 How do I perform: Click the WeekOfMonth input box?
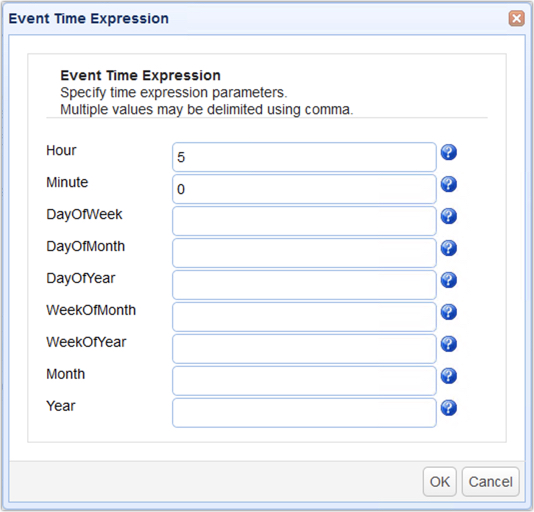coord(304,317)
